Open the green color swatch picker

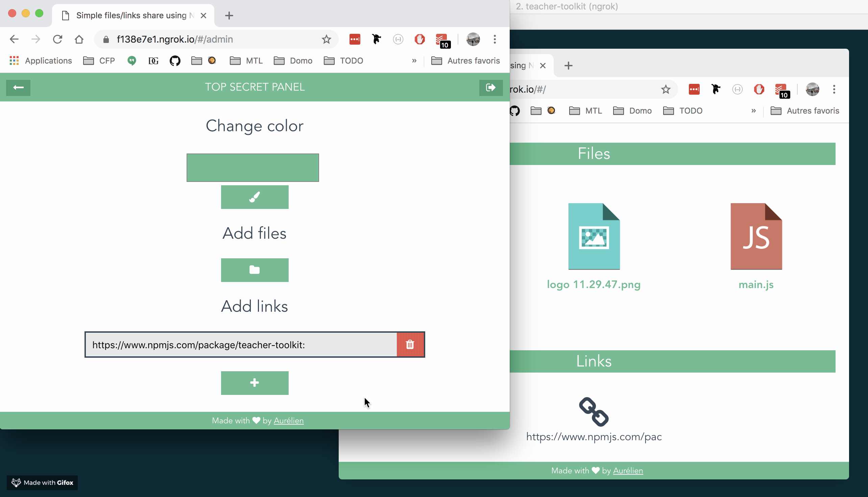click(252, 168)
